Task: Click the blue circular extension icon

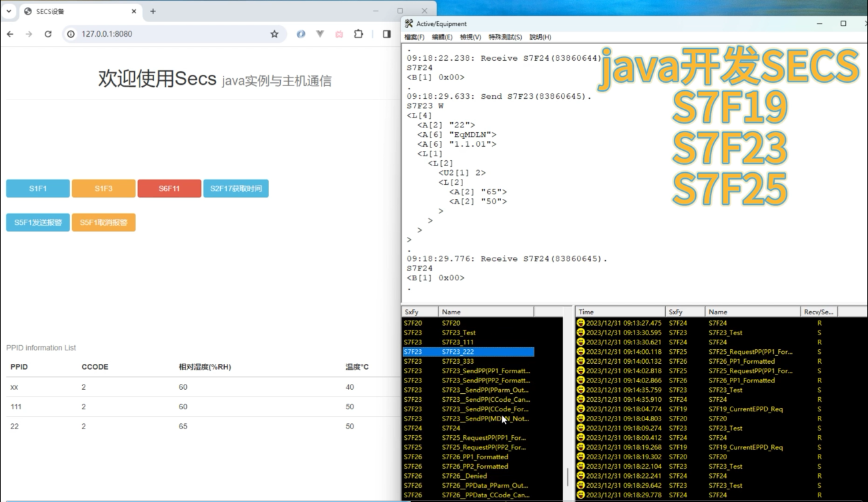Action: coord(301,33)
